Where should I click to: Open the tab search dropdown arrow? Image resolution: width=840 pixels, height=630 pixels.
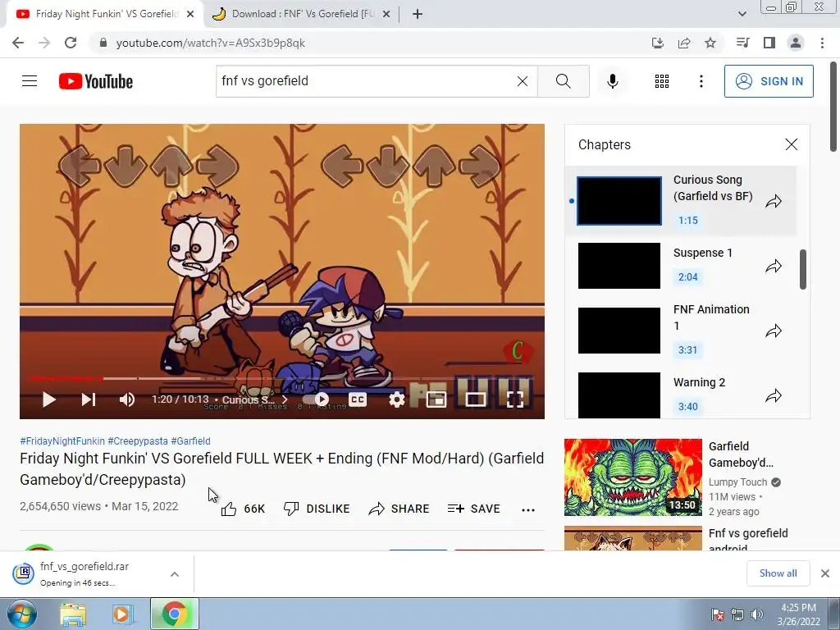742,14
